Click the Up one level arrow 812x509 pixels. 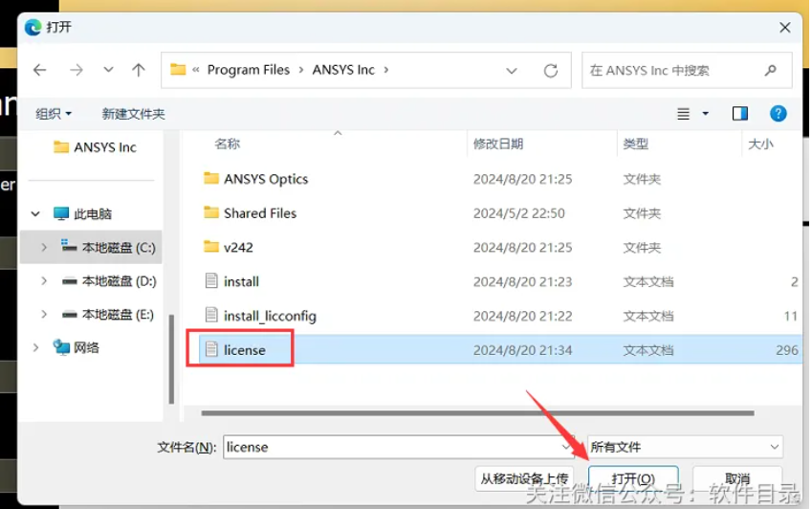pyautogui.click(x=139, y=70)
